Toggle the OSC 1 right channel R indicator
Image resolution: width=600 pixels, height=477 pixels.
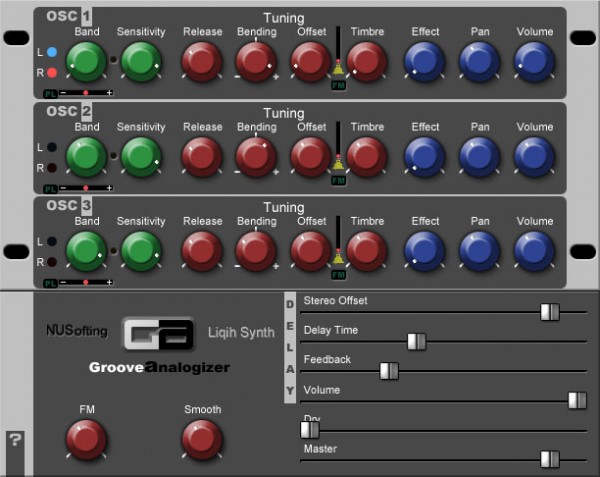point(52,72)
